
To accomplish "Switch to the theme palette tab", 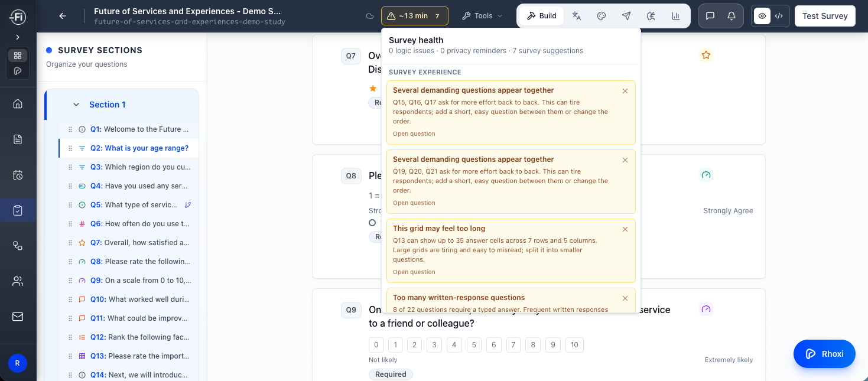I will pos(602,16).
